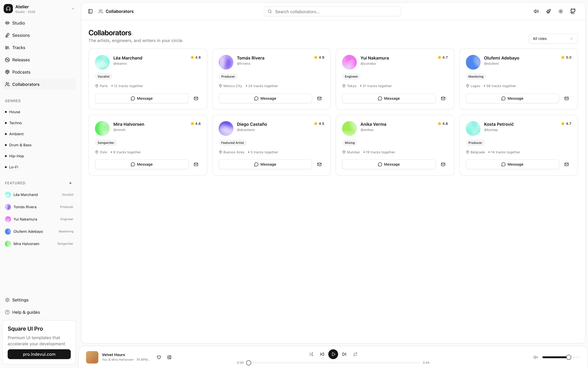Email Mira Halvorsen via envelope icon
The height and width of the screenshot is (368, 588).
(x=196, y=164)
